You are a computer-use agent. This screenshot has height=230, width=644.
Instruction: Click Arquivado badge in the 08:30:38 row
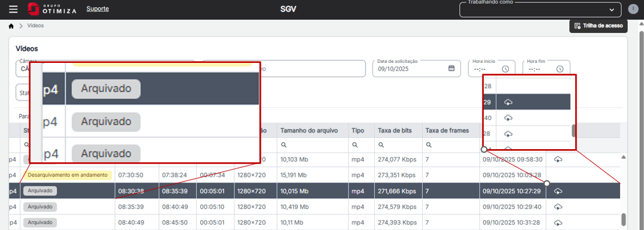(40, 191)
